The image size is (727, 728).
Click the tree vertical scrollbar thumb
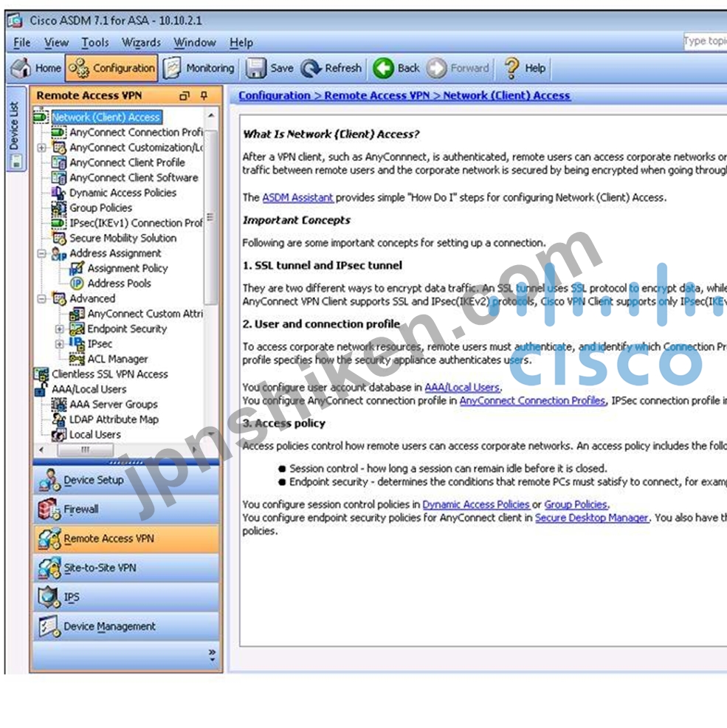click(x=211, y=217)
